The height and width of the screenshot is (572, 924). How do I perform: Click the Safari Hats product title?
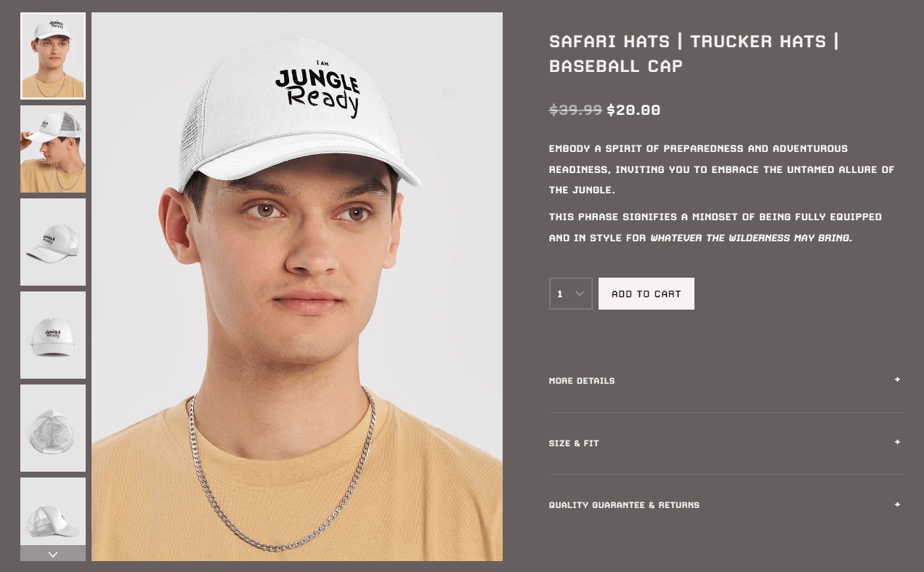coord(694,53)
